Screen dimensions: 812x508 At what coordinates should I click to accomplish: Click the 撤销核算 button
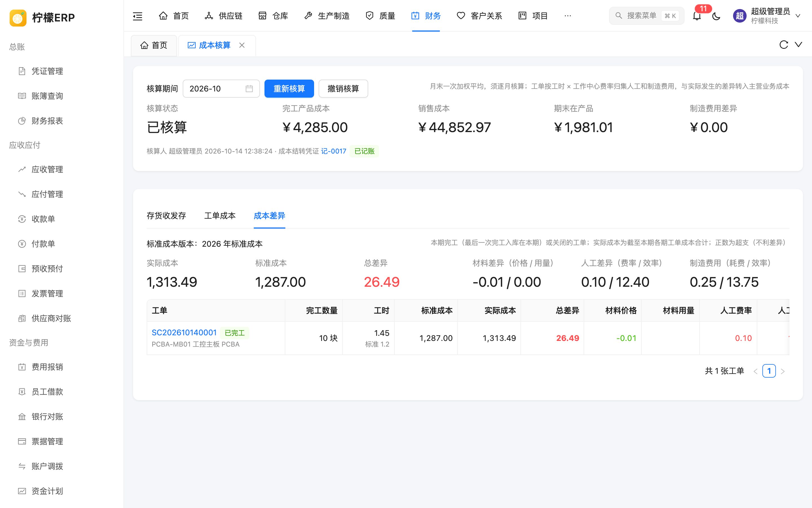point(343,89)
